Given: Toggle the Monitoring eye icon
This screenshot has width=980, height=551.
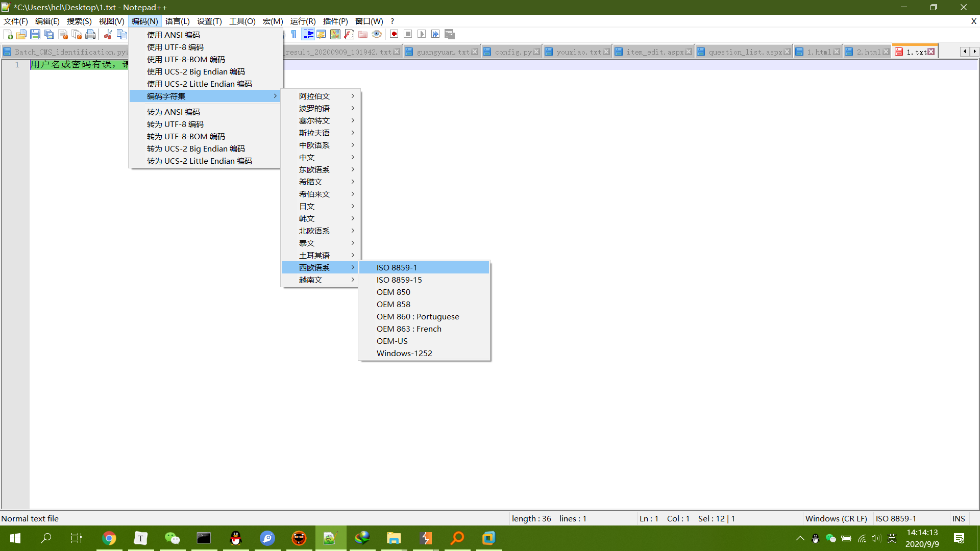Looking at the screenshot, I should [377, 34].
